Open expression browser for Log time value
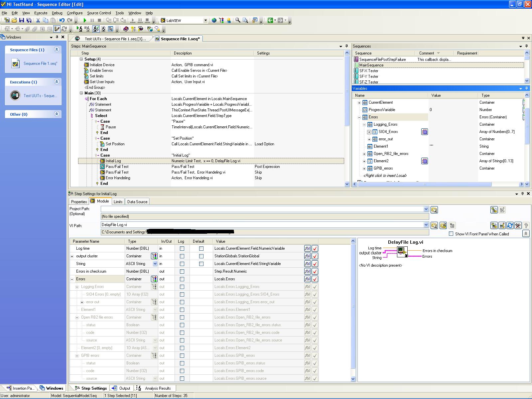Screen dimensions: 532x399 pyautogui.click(x=307, y=248)
